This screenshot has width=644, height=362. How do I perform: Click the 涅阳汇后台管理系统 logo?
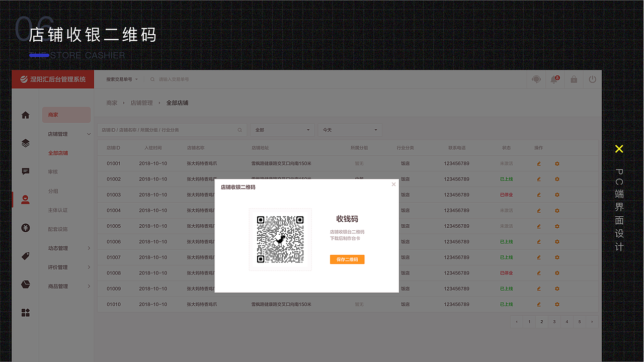[53, 79]
